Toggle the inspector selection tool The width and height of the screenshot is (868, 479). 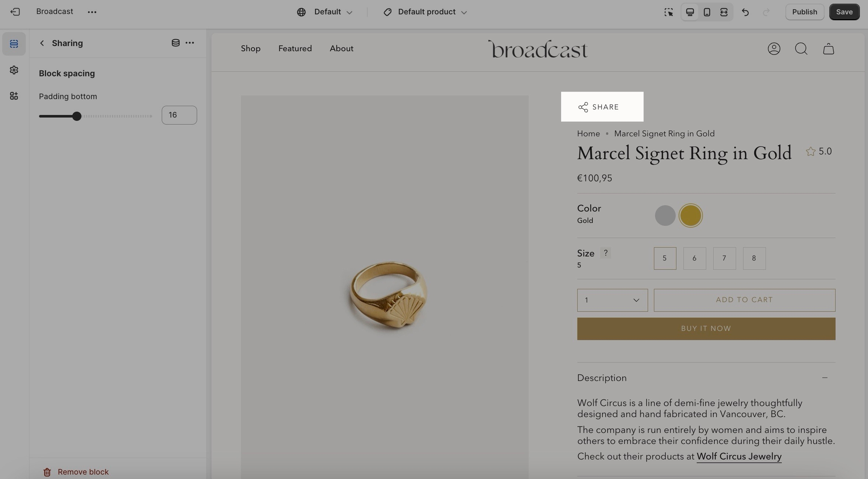pyautogui.click(x=668, y=12)
